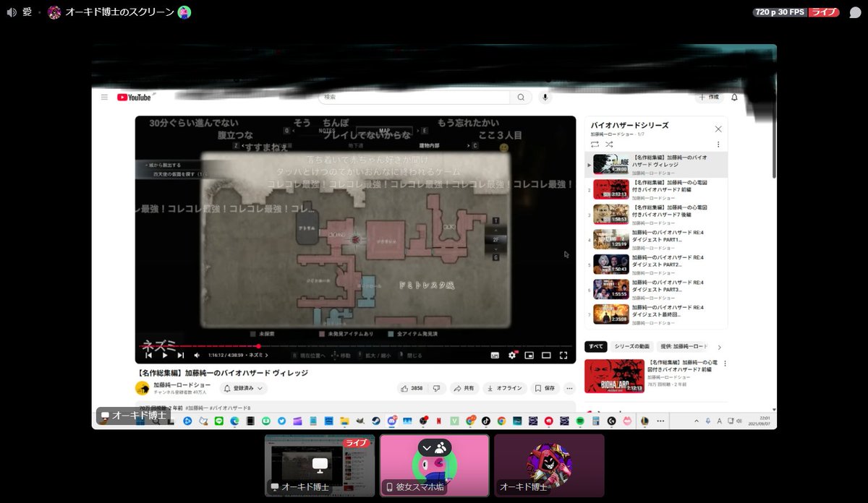Play playlist item RE:4 ダイジェスト PART3
The height and width of the screenshot is (503, 868).
click(656, 289)
